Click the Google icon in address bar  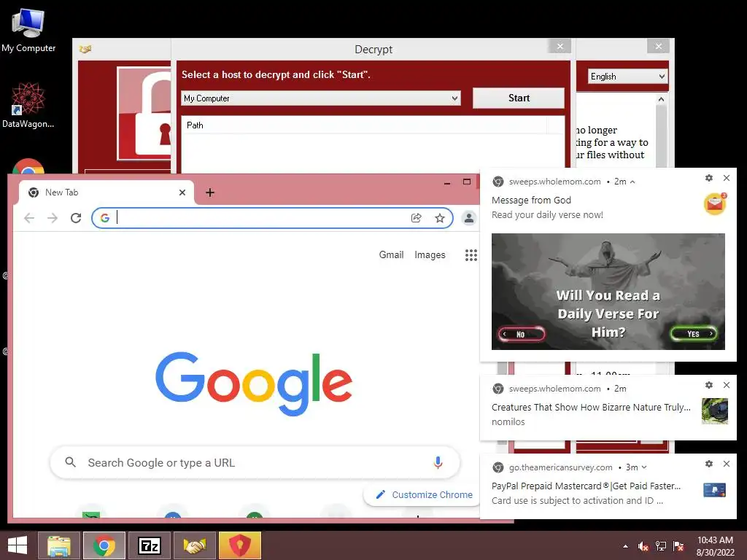105,218
